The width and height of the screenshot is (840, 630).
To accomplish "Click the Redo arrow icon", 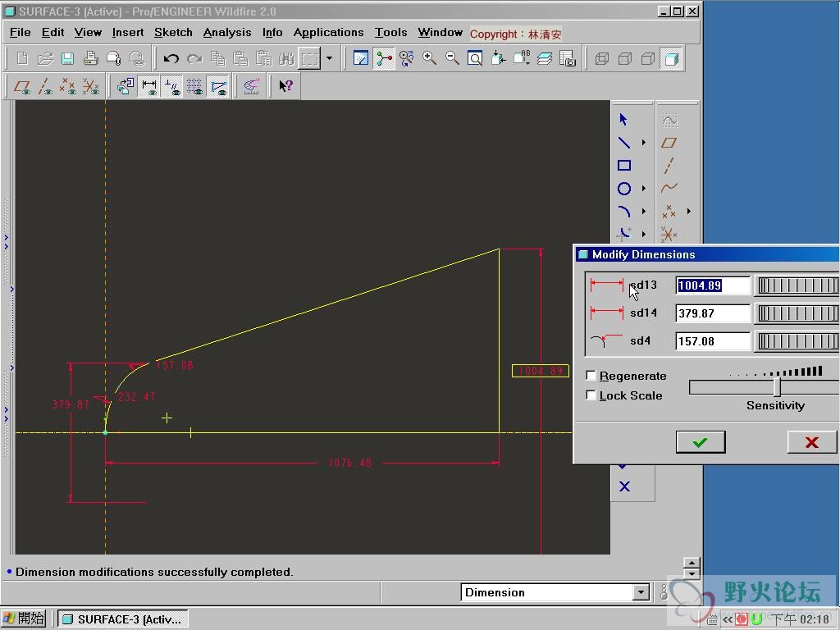I will 194,58.
